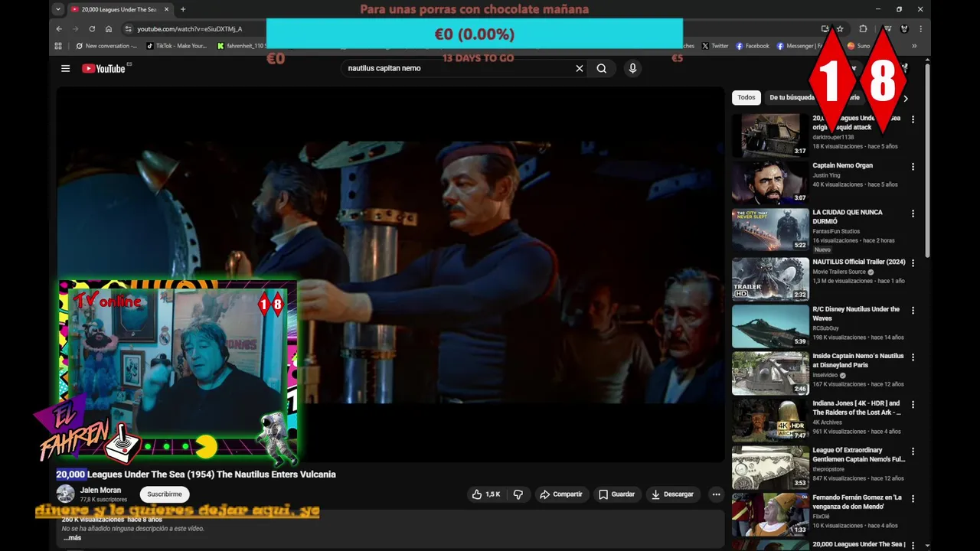The width and height of the screenshot is (980, 551).
Task: Open a new browser tab with plus
Action: click(x=183, y=9)
